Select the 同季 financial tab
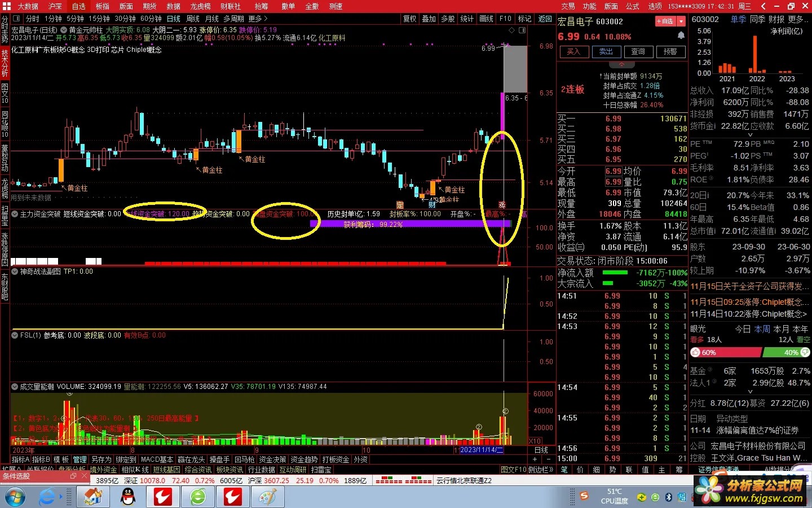Viewport: 812px width, 508px height. [758, 19]
